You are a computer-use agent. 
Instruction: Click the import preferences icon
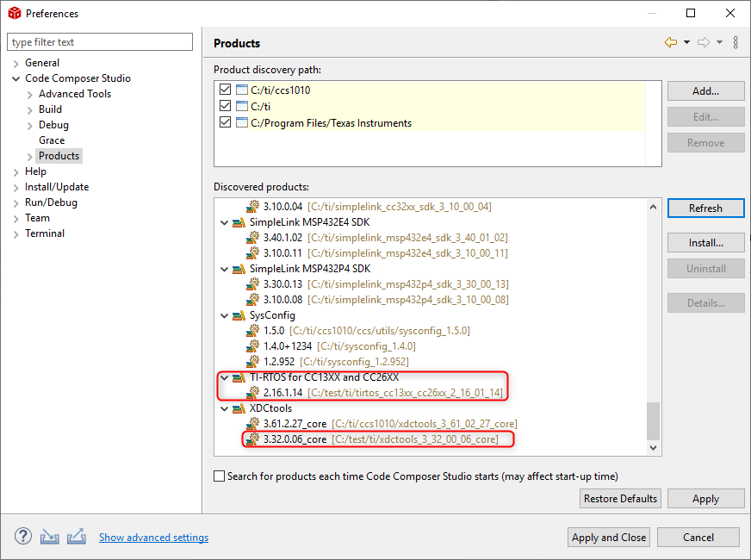coord(50,537)
